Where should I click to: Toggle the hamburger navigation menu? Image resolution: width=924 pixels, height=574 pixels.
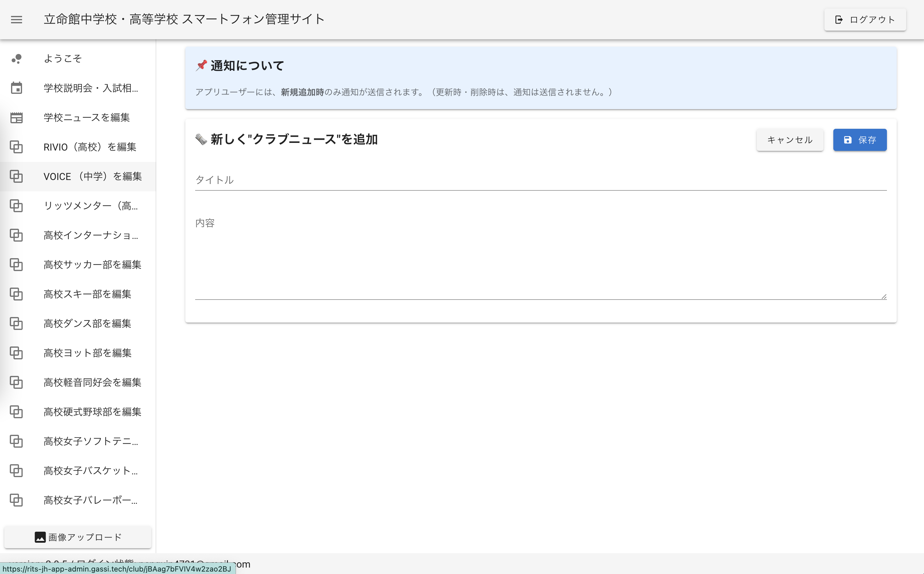(x=16, y=19)
